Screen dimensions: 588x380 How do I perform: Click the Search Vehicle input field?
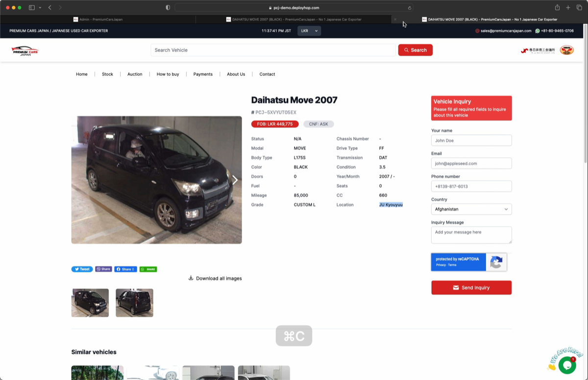click(272, 50)
